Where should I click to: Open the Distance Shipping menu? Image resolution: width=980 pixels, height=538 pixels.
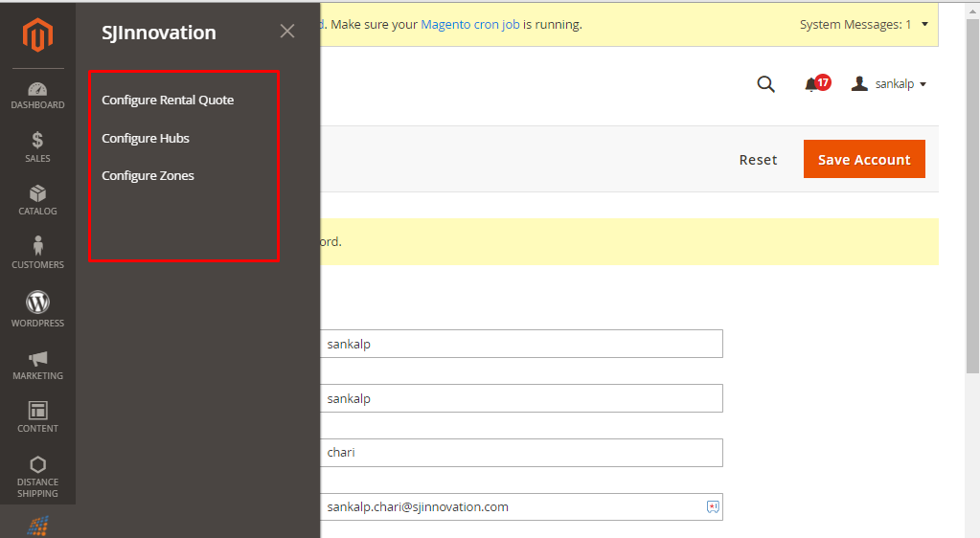coord(37,476)
